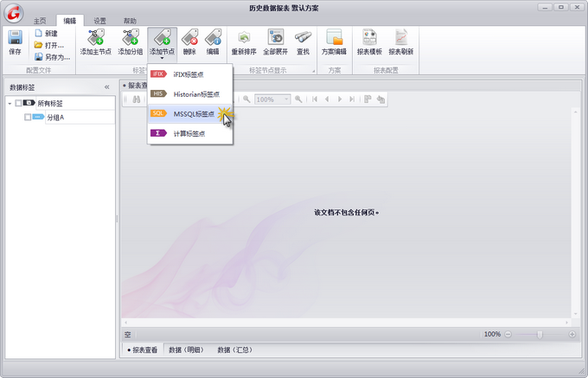Select the 分组A tree item

(x=55, y=118)
